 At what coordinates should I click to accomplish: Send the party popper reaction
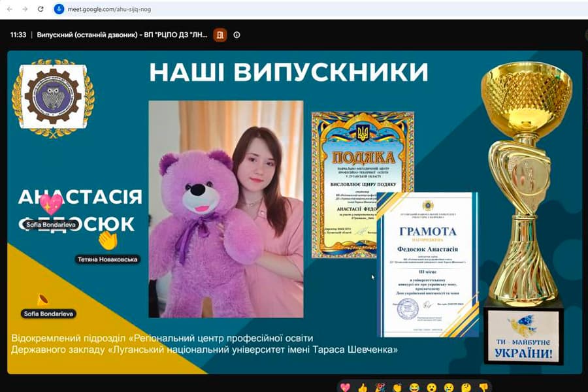coord(380,387)
